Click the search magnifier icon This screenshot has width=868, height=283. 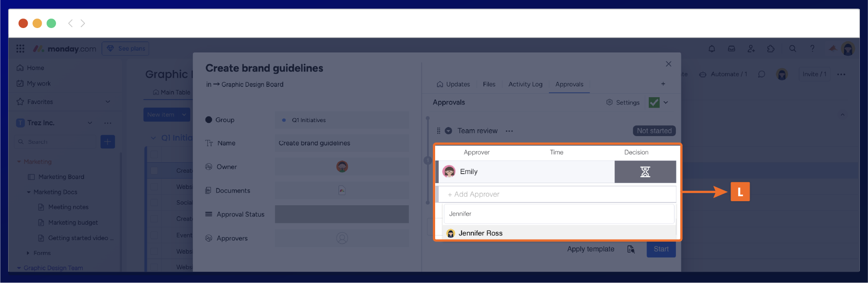coord(793,49)
